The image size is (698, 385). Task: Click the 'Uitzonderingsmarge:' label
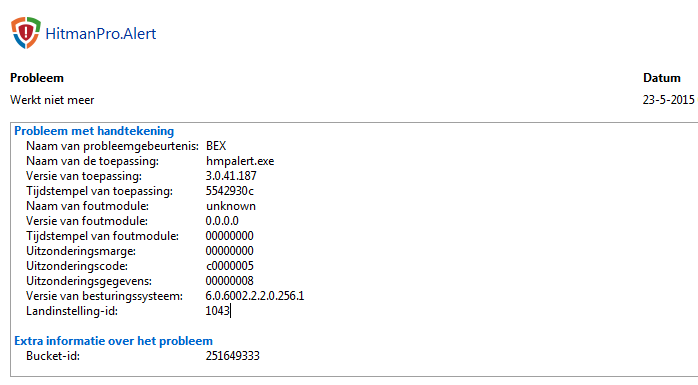point(81,251)
